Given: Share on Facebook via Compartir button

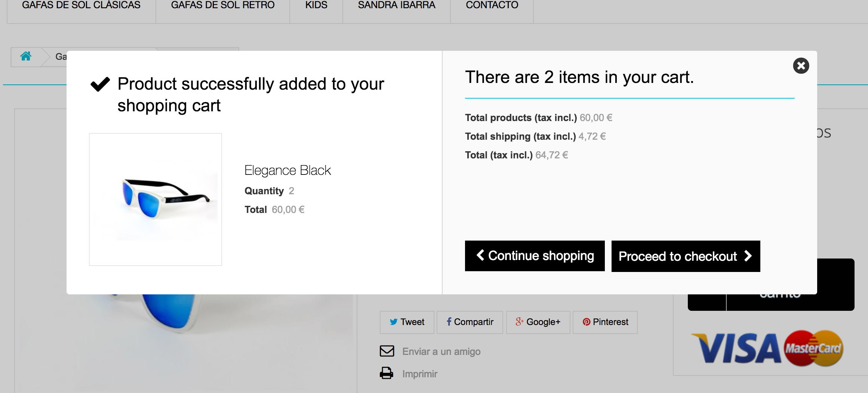Looking at the screenshot, I should [470, 322].
